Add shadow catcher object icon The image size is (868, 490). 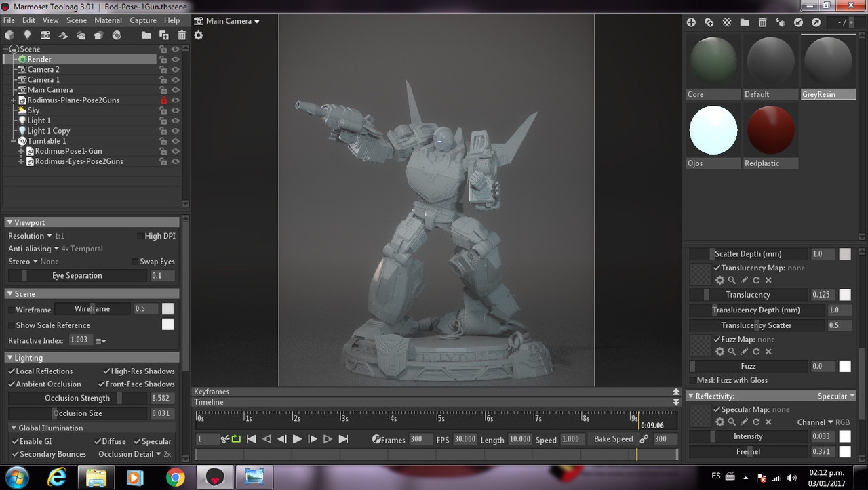tap(63, 35)
